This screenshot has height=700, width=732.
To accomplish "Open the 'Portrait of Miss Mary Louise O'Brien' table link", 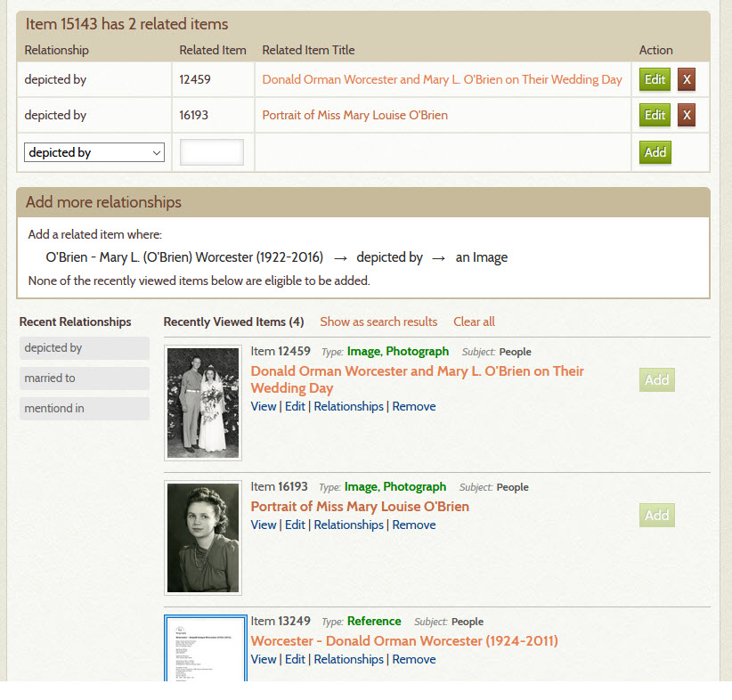I will [354, 115].
